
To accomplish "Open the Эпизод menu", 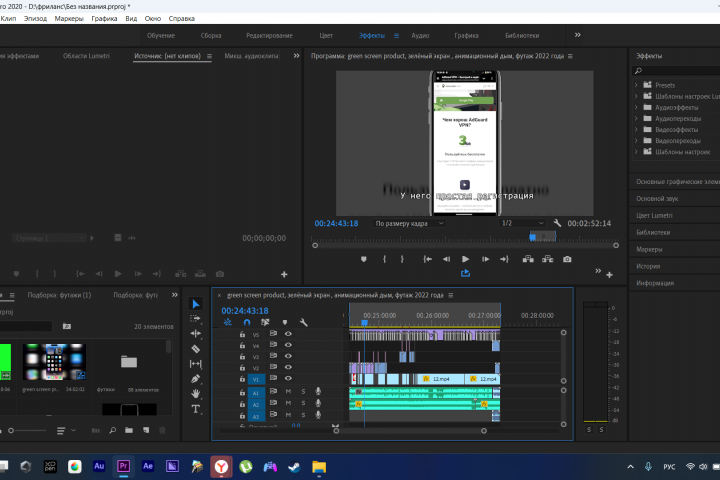I will pos(35,18).
